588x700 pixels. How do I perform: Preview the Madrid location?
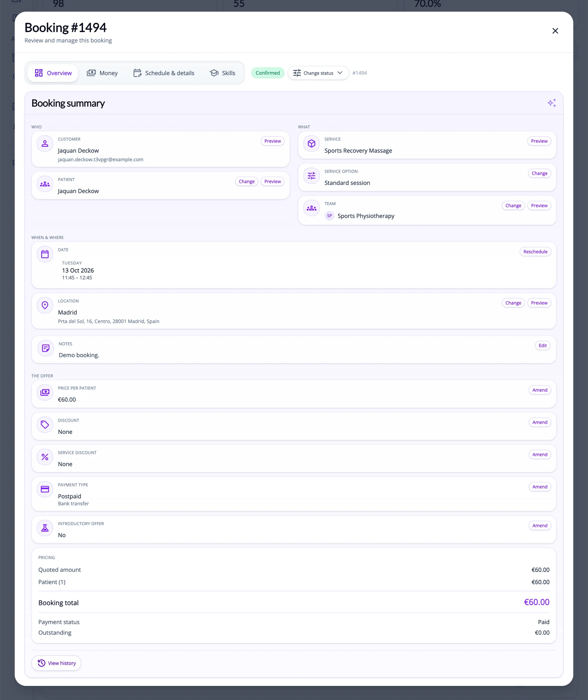tap(539, 303)
